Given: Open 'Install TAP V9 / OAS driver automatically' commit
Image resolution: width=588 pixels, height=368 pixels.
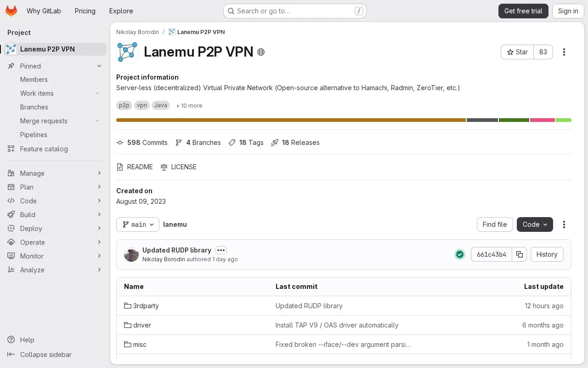Looking at the screenshot, I should point(337,325).
